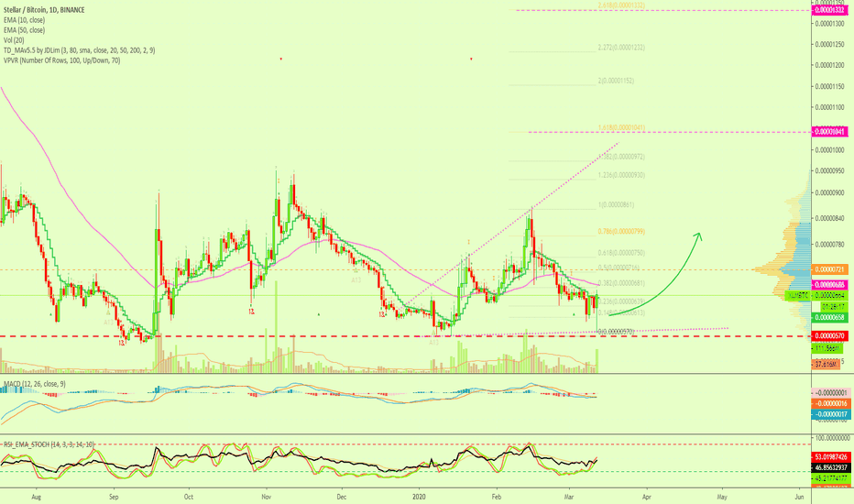Select the TD_MAv5.5 by JDLim indicator label
Screen dimensions: 854x504
[x=79, y=50]
